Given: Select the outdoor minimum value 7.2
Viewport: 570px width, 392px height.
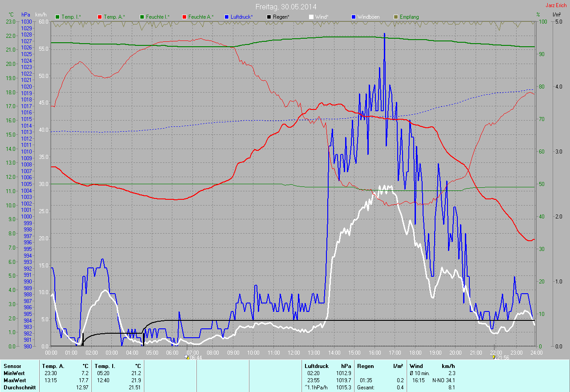Looking at the screenshot, I should (x=85, y=373).
